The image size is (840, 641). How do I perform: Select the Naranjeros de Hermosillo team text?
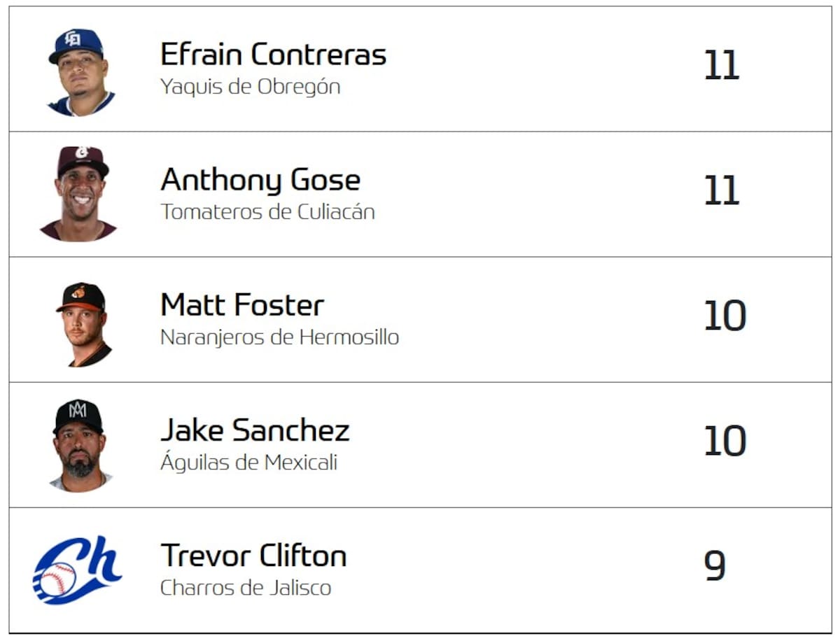(279, 337)
